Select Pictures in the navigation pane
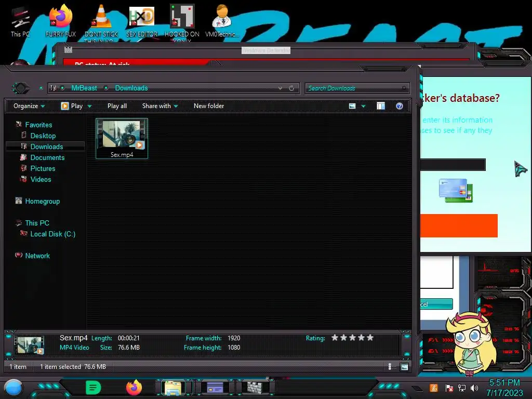The width and height of the screenshot is (532, 399). click(43, 168)
